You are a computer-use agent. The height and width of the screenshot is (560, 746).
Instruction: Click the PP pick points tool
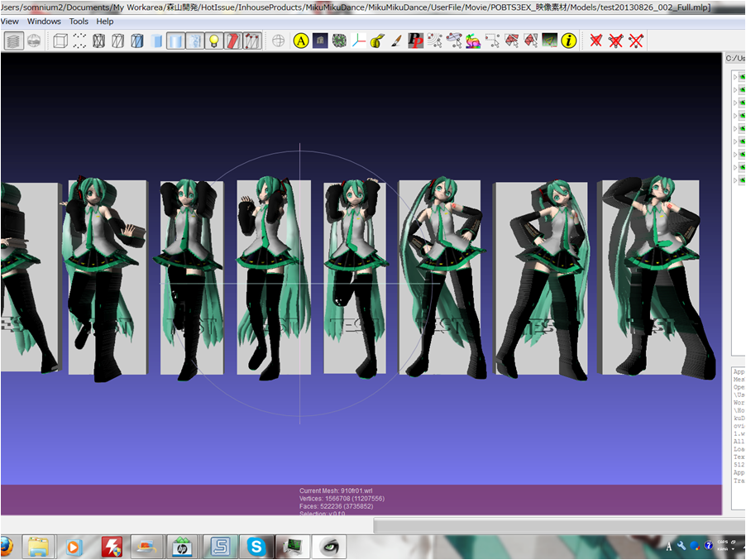tap(415, 41)
